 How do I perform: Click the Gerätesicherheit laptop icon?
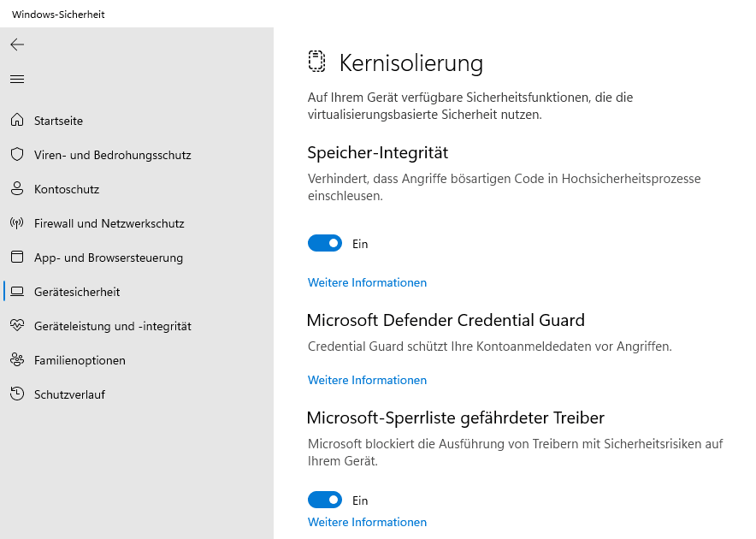click(x=16, y=292)
